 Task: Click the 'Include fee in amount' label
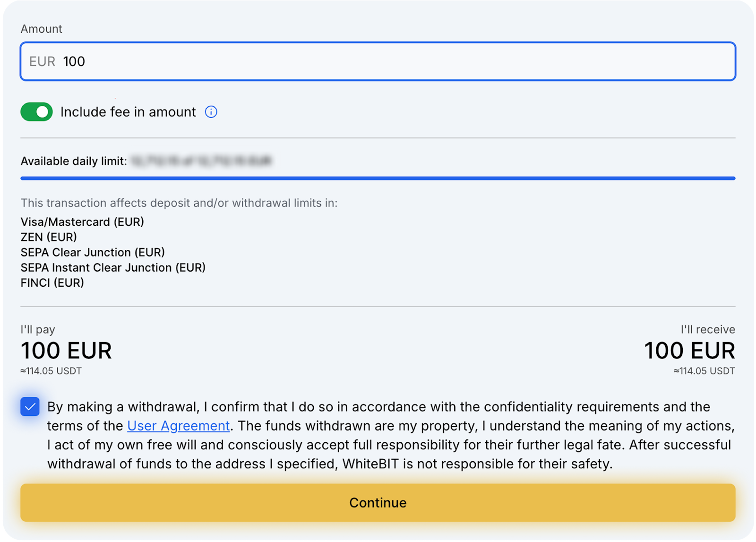(x=128, y=112)
